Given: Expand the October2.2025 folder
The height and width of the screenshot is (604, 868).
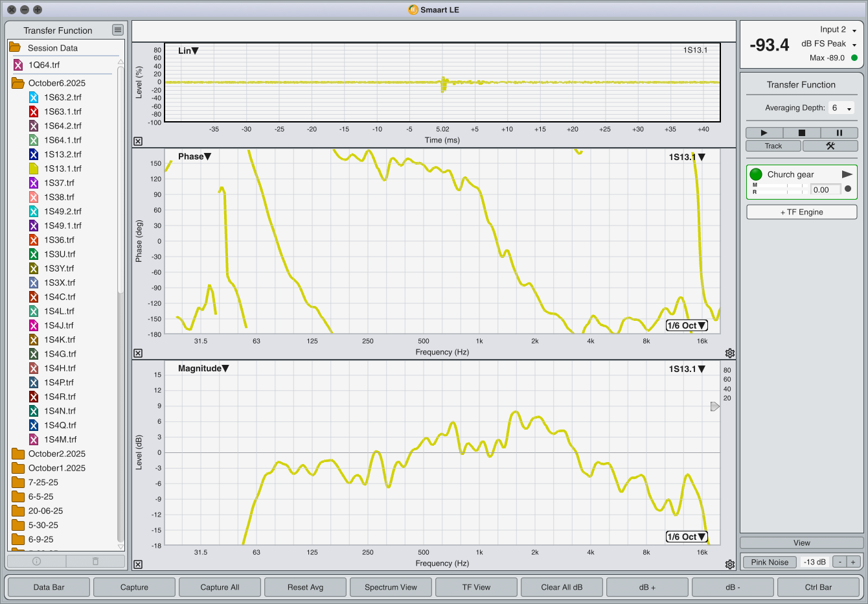Looking at the screenshot, I should pyautogui.click(x=18, y=454).
